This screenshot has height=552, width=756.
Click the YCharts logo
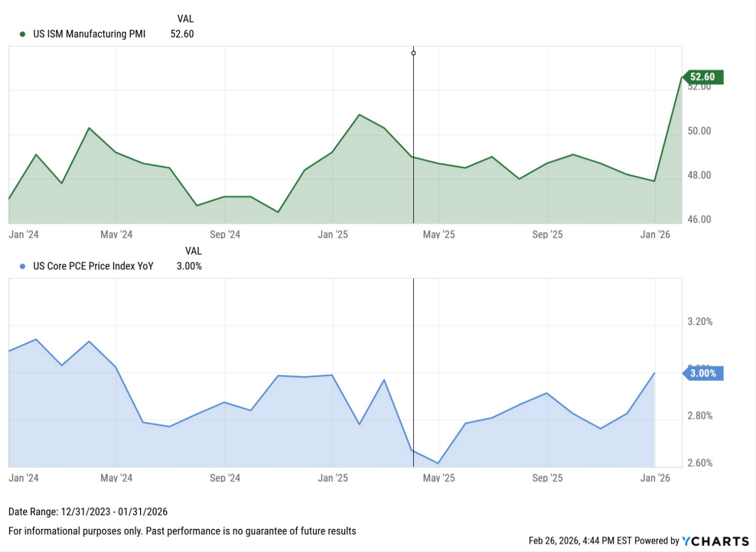point(715,541)
